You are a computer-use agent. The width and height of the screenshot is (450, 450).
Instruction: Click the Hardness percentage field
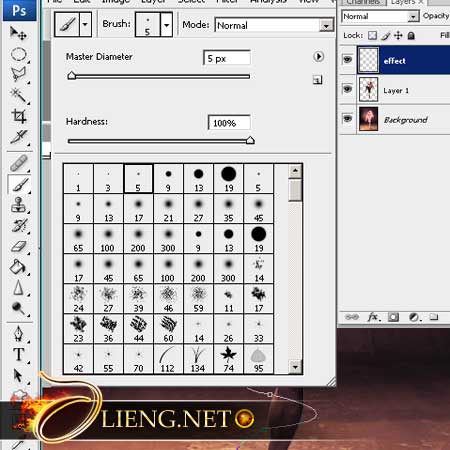[x=229, y=123]
